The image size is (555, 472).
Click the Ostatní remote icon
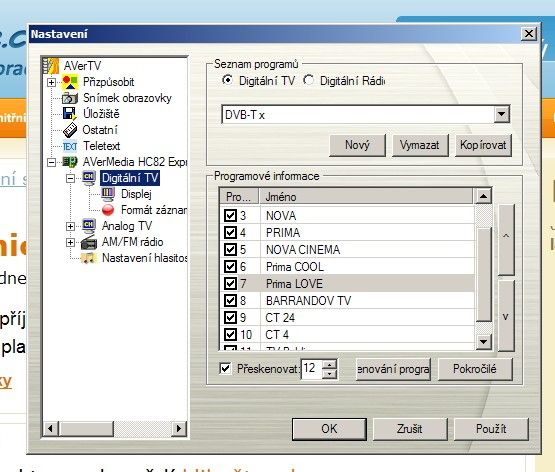coord(70,130)
